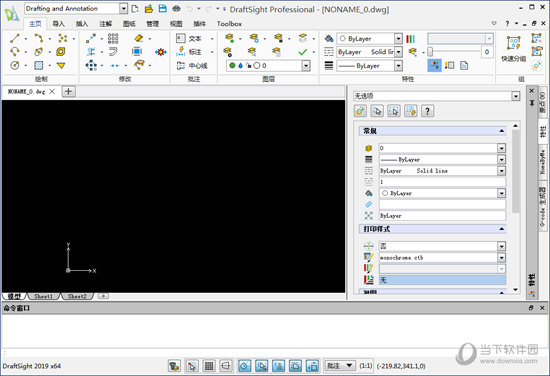This screenshot has width=550, height=376.
Task: Click the 中心线 centerline tool
Action: (x=192, y=66)
